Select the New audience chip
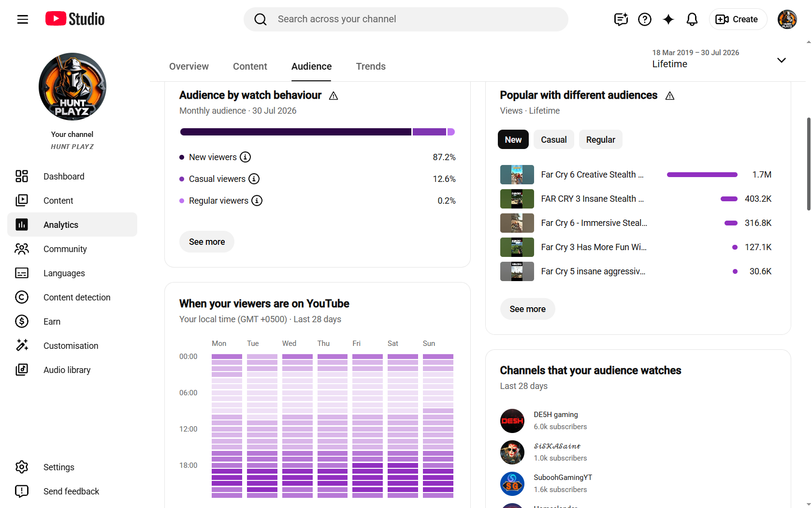This screenshot has height=508, width=812. click(513, 140)
